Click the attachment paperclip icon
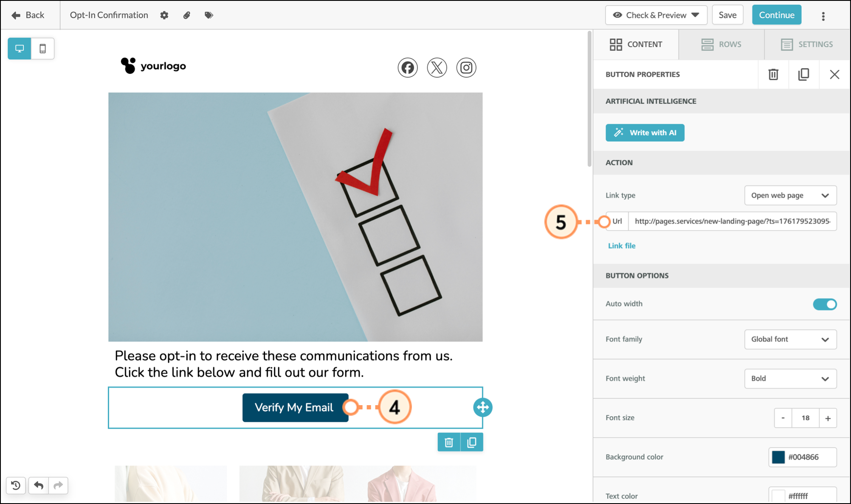 click(187, 15)
